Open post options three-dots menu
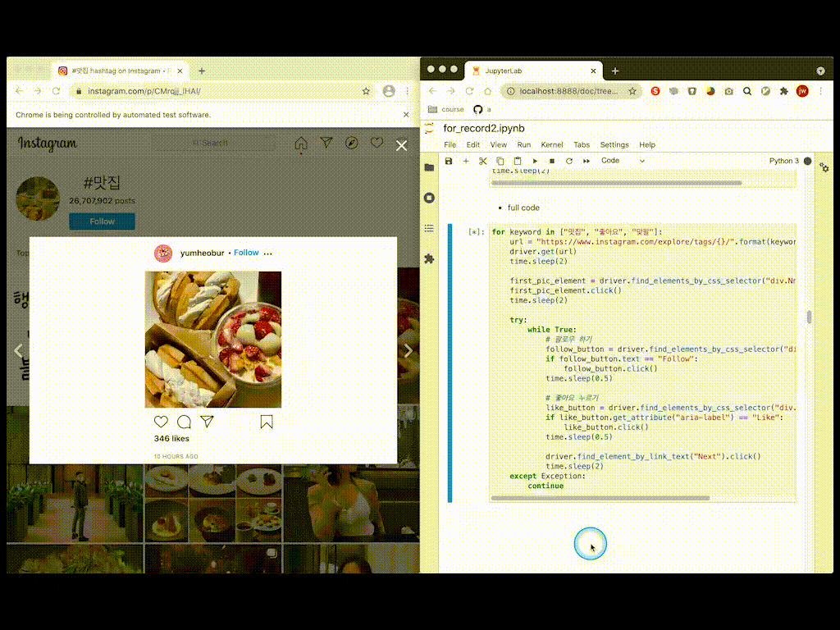This screenshot has height=630, width=840. point(268,253)
